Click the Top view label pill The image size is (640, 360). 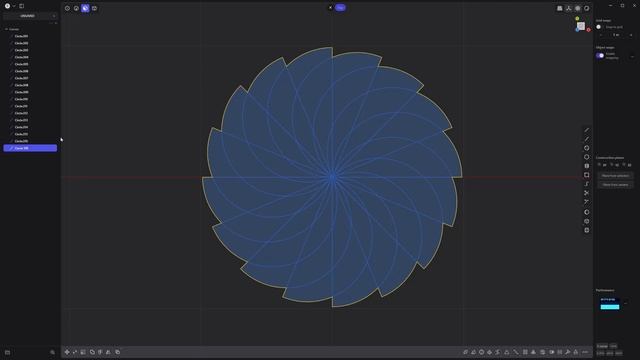(340, 7)
